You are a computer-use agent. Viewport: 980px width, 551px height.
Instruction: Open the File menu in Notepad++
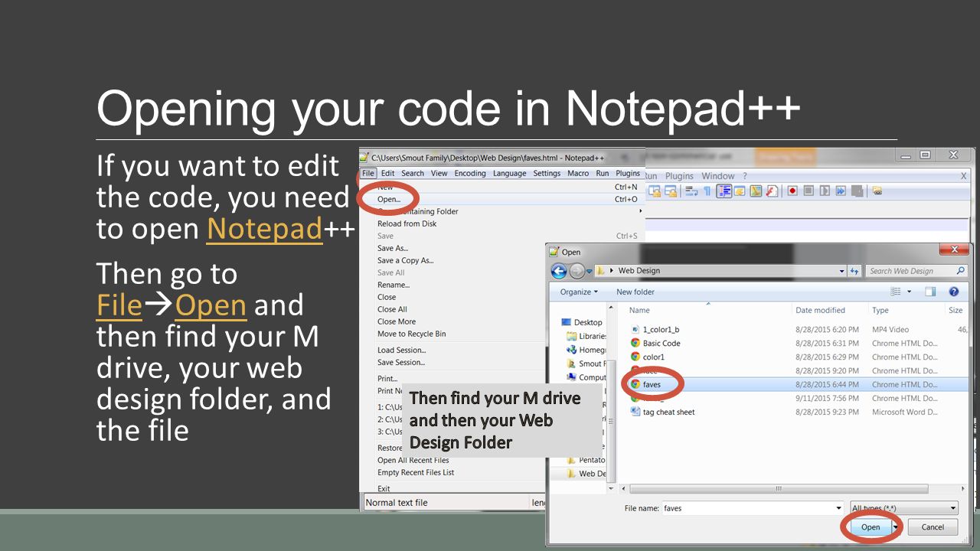tap(368, 173)
